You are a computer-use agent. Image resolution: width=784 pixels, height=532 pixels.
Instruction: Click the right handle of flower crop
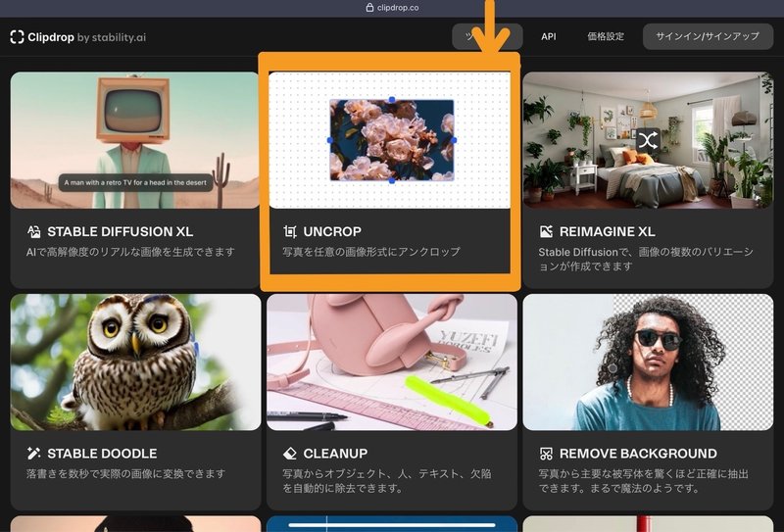(x=454, y=140)
